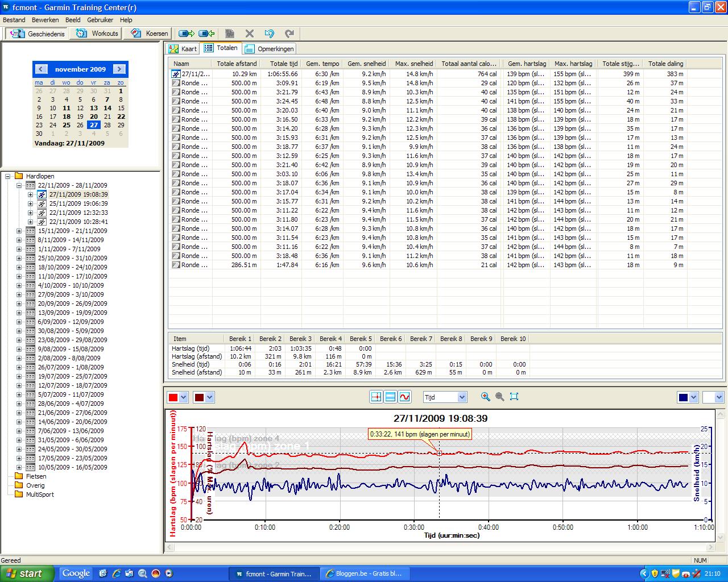Expand the 27/11/2009 19:08:39 activity
This screenshot has height=582, width=728.
pyautogui.click(x=30, y=194)
